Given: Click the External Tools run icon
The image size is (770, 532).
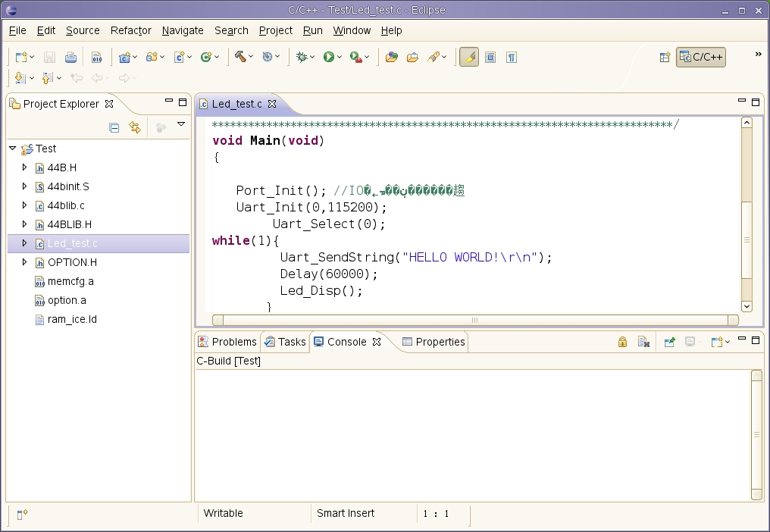Looking at the screenshot, I should pyautogui.click(x=356, y=58).
